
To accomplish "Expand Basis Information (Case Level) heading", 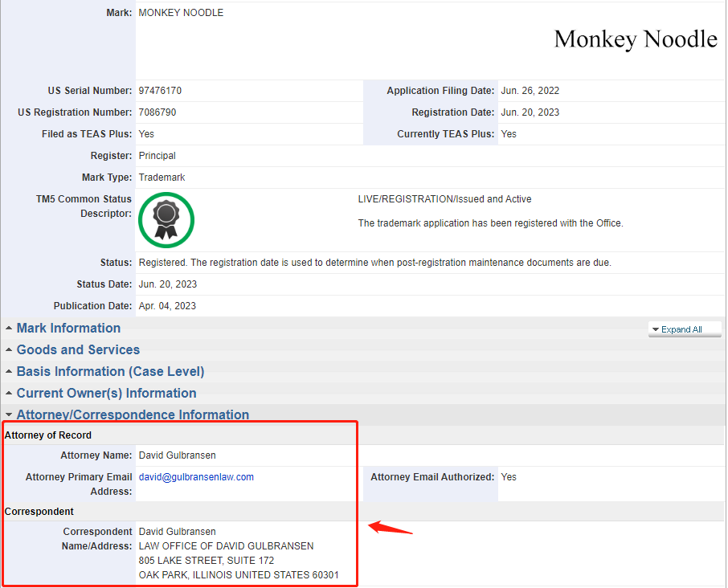I will point(110,372).
